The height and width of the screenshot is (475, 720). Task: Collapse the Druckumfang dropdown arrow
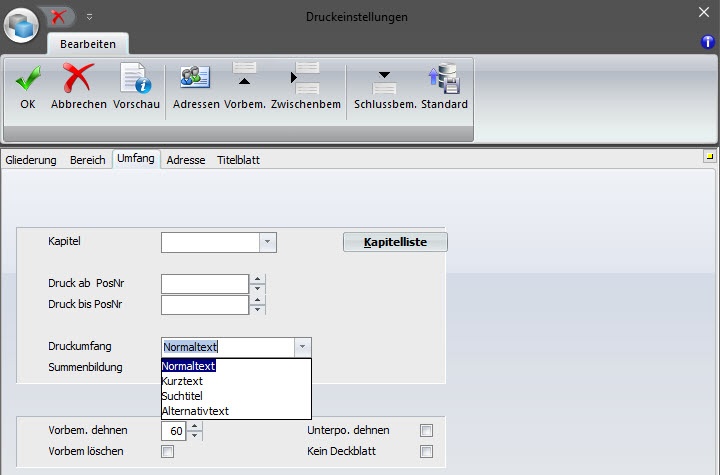coord(302,347)
